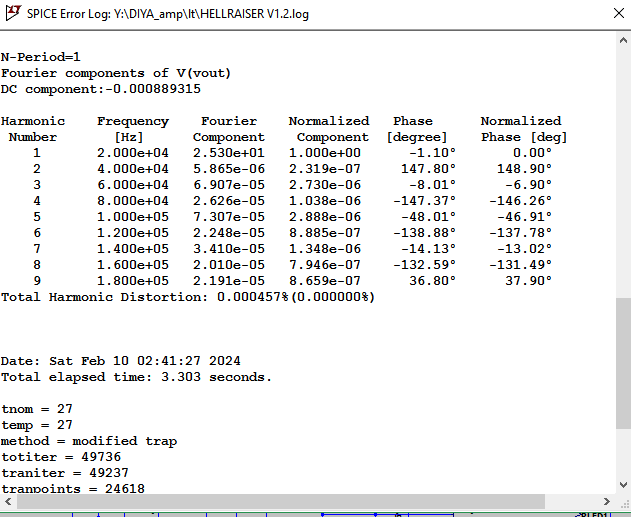Screen dimensions: 631x517
Task: Click the 'traniter = 49237' line
Action: tap(65, 473)
